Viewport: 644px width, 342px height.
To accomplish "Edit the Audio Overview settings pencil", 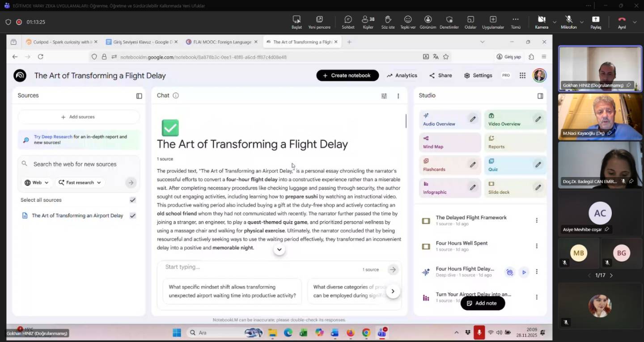I will pos(472,119).
